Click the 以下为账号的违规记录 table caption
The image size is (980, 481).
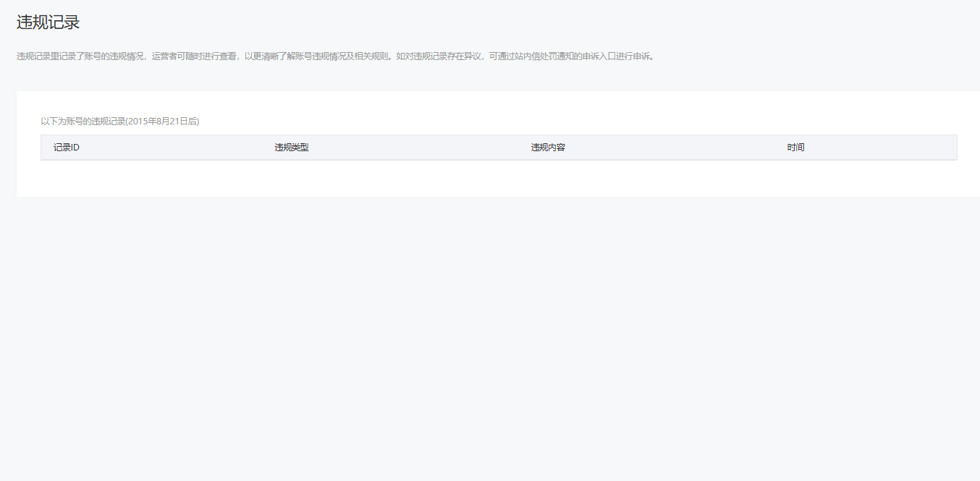point(83,122)
